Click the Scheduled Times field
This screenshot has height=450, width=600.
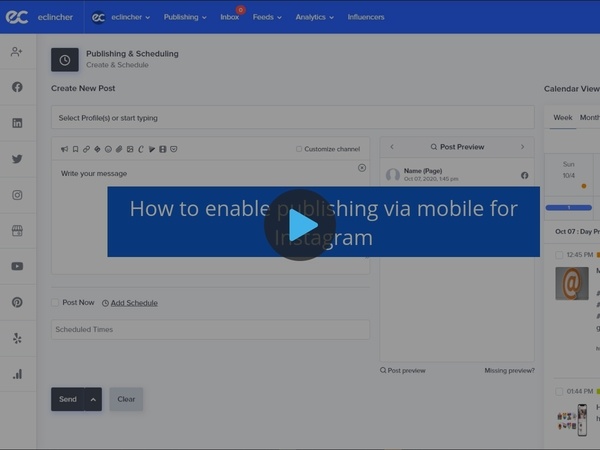click(x=210, y=329)
